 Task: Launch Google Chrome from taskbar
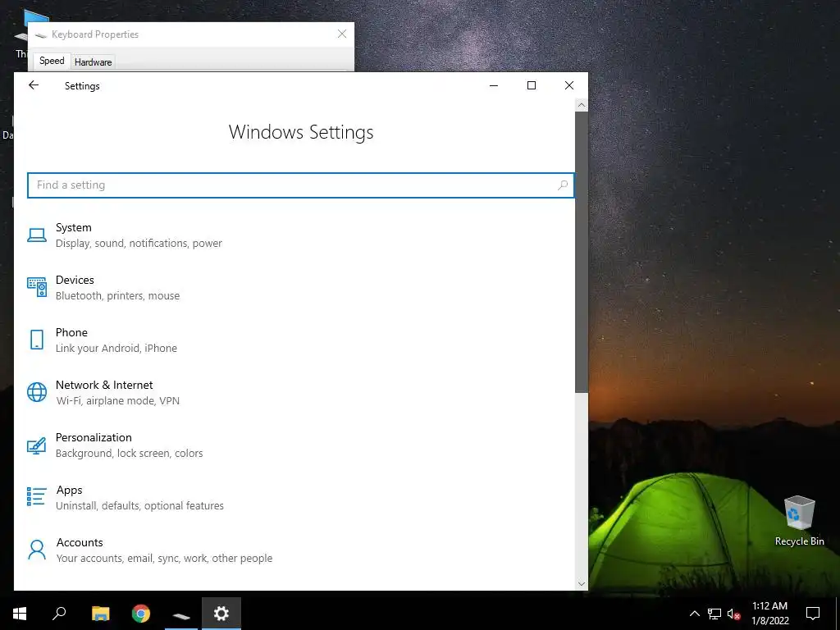coord(141,614)
